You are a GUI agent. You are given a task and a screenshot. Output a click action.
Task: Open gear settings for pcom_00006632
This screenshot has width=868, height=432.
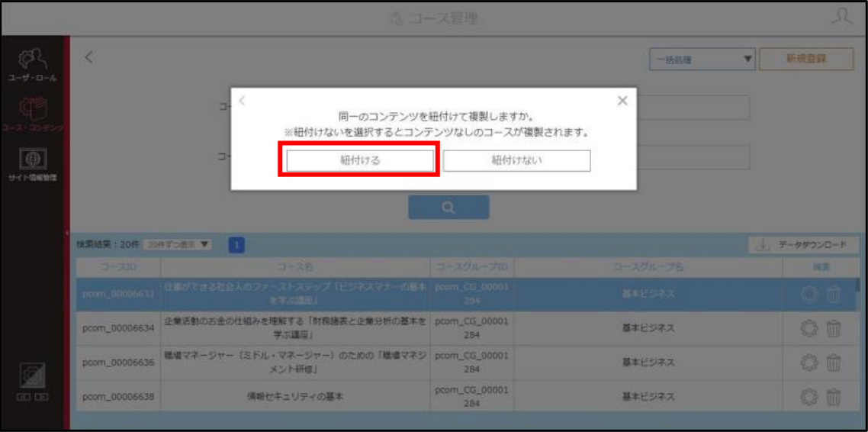coord(809,295)
